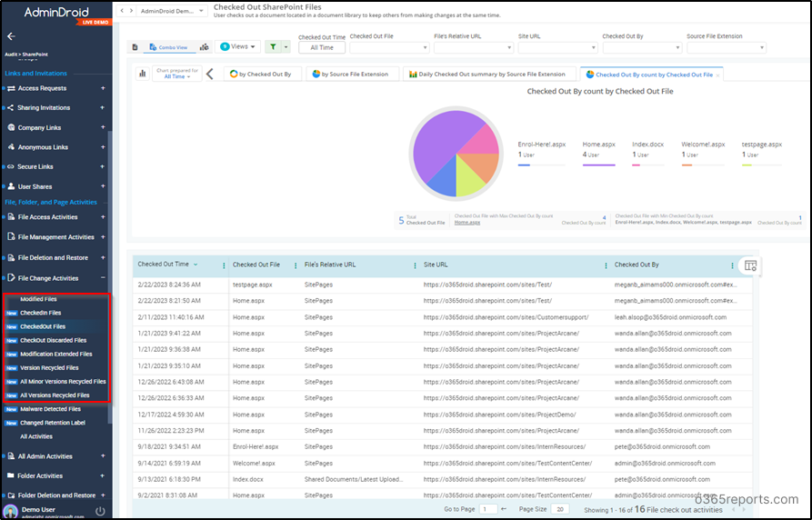Click the chart tabs left arrow
812x520 pixels.
point(210,74)
